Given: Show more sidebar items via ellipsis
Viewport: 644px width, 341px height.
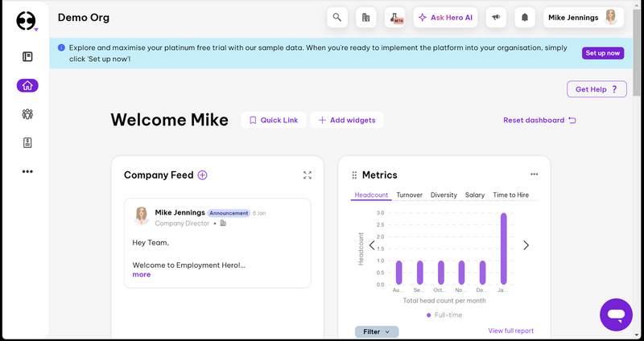Looking at the screenshot, I should pyautogui.click(x=27, y=171).
